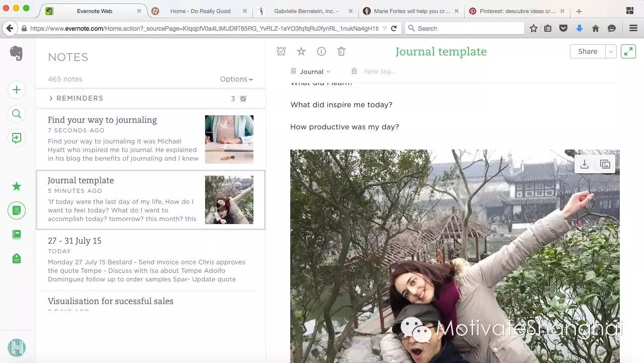Click the Find your way to journaling thumbnail
The height and width of the screenshot is (363, 644).
(229, 139)
